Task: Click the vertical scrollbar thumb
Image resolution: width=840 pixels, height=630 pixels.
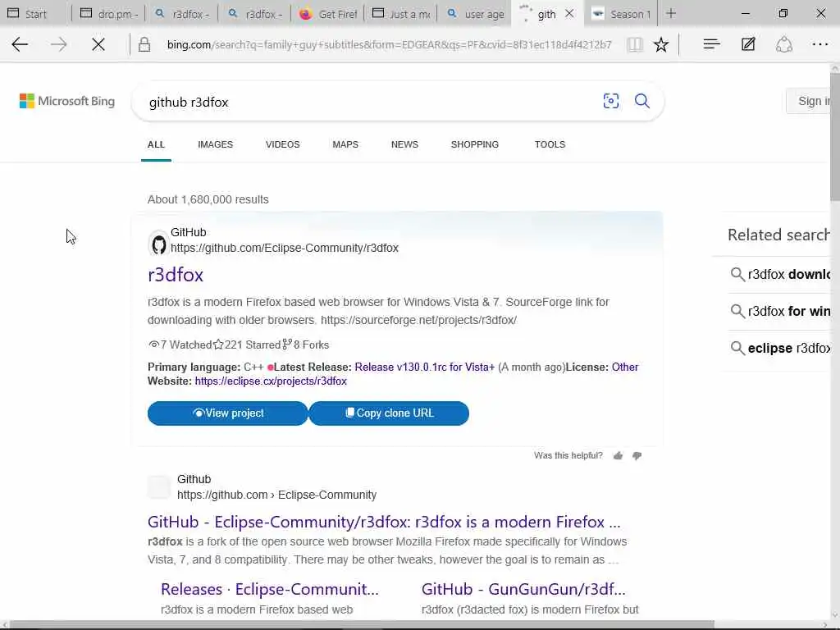Action: tap(834, 137)
